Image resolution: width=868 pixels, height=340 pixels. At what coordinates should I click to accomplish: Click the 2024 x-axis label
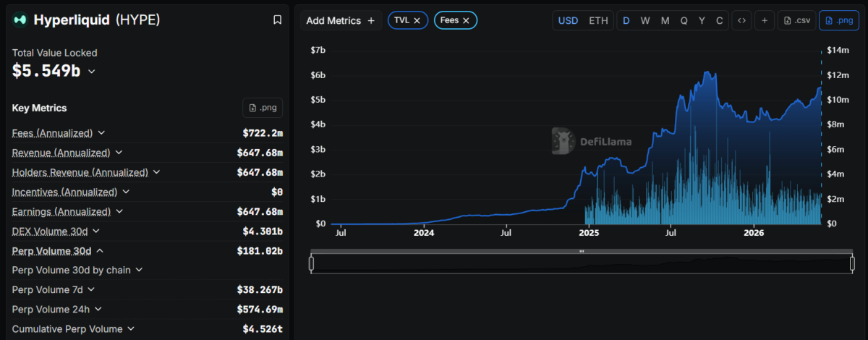pos(423,232)
